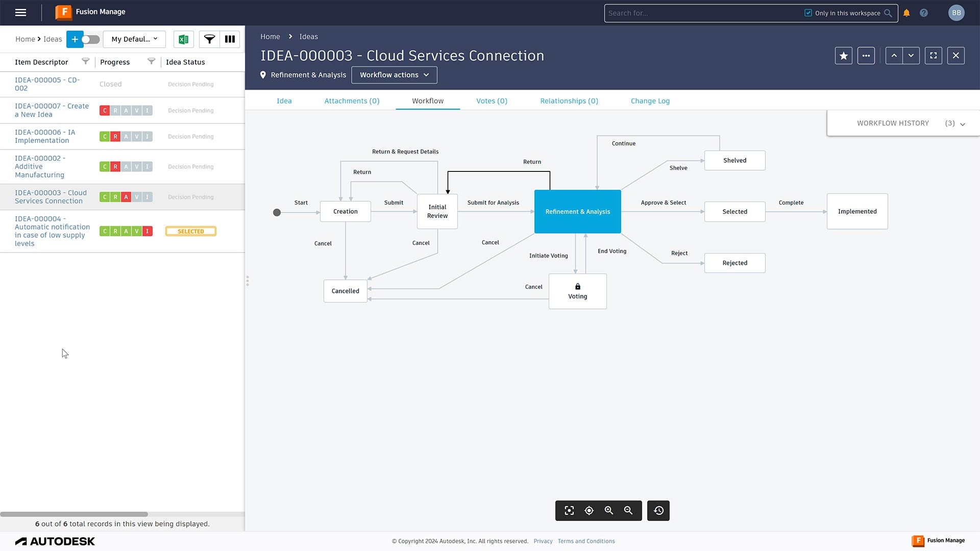
Task: Center on the current workflow state
Action: coord(589,511)
